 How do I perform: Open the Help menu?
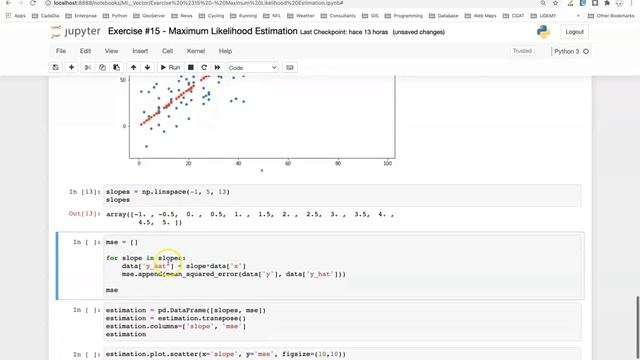[x=225, y=51]
